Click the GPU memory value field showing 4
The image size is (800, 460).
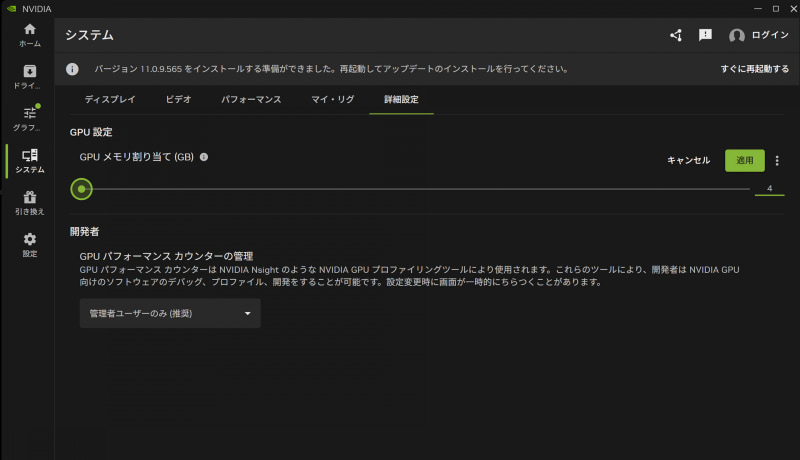pos(769,189)
